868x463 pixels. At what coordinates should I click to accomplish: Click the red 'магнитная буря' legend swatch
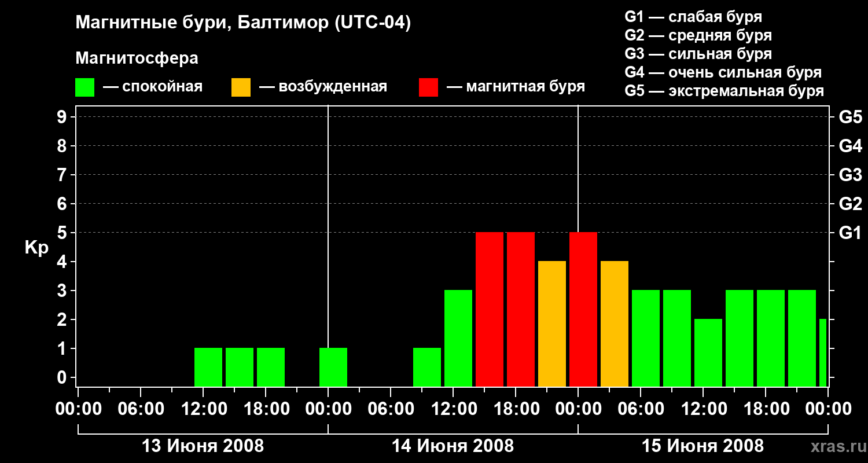click(428, 87)
